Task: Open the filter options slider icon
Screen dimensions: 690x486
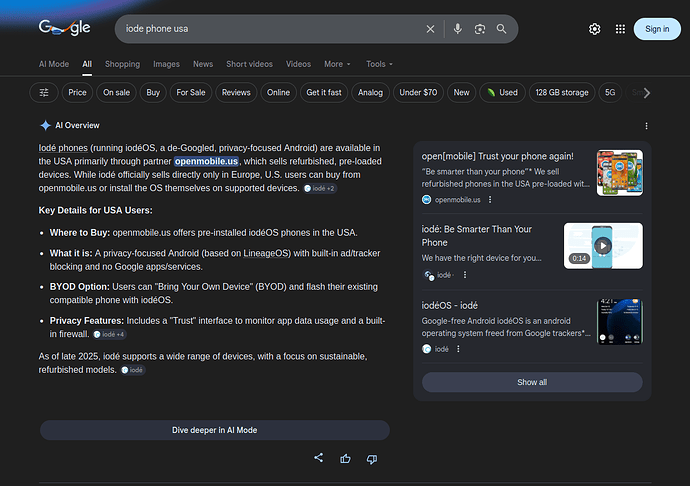Action: (x=44, y=93)
